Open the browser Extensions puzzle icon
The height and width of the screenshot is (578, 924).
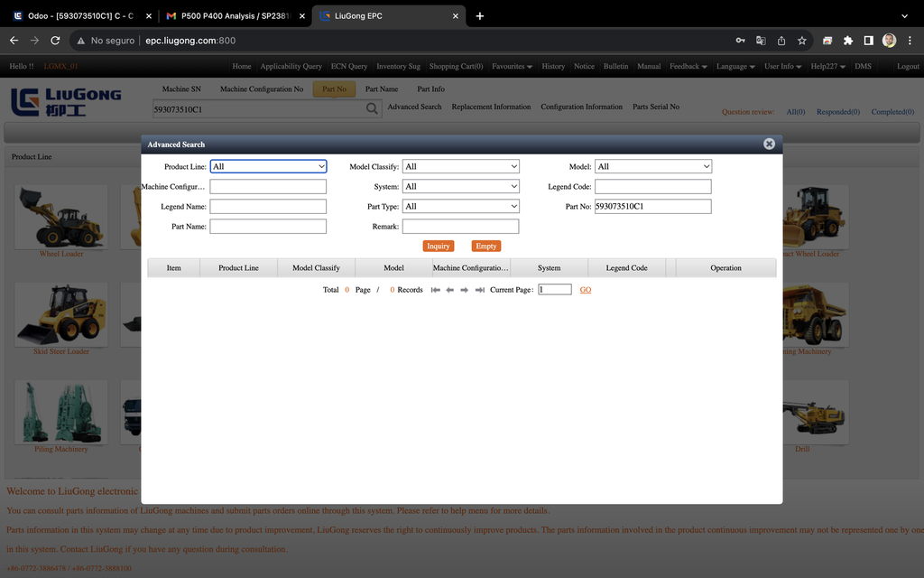click(847, 41)
